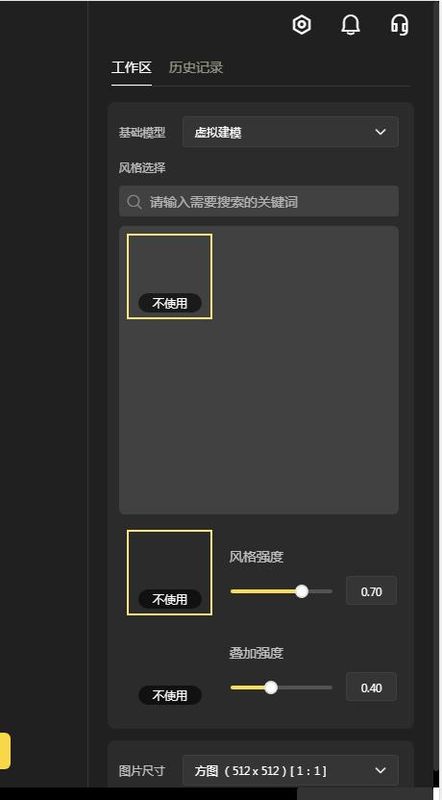Screen dimensions: 442x800
Task: Click the yellow button at left edge
Action: [5, 751]
